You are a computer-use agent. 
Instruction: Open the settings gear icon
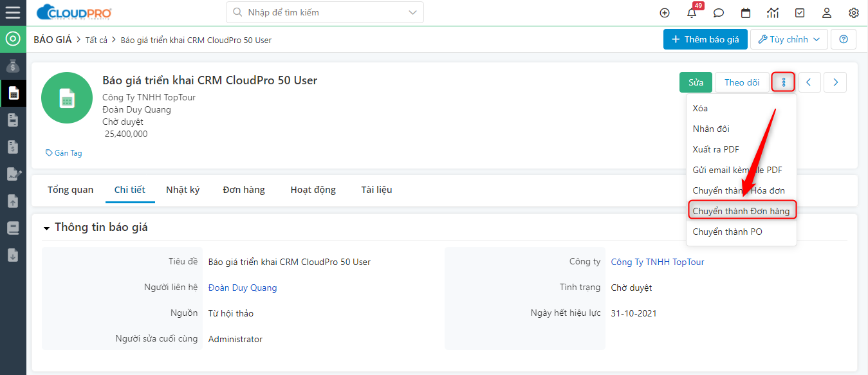[854, 13]
